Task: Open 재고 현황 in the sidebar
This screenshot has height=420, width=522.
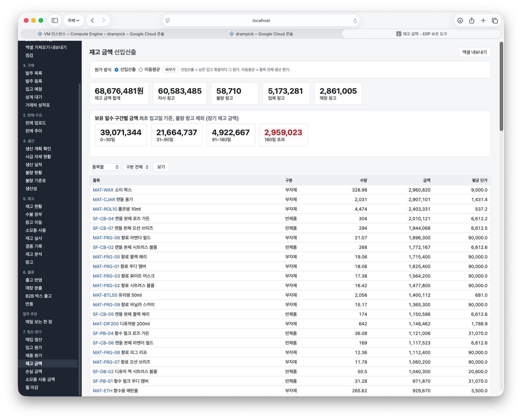Action: [x=34, y=207]
